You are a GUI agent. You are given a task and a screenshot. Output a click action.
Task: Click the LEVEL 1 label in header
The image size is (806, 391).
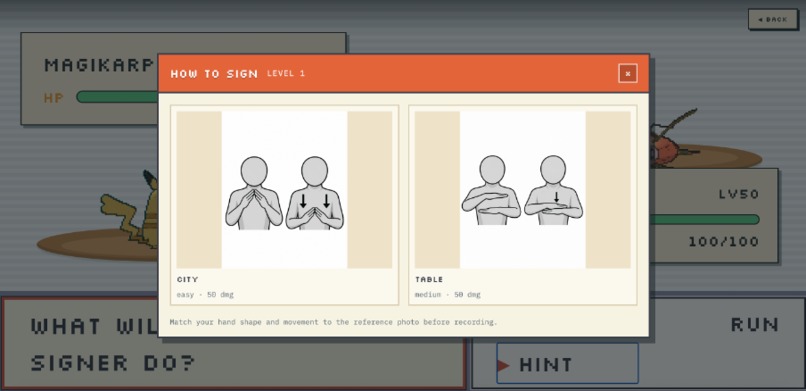(286, 73)
